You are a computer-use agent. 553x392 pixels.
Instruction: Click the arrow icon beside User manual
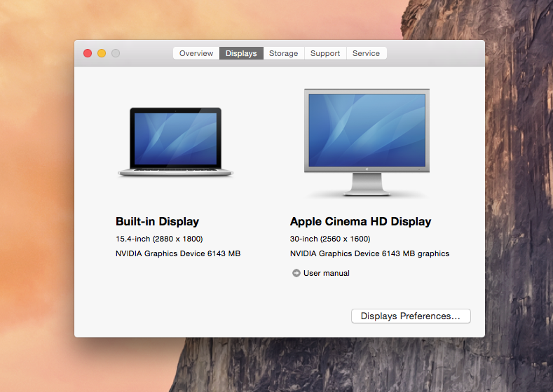point(296,273)
